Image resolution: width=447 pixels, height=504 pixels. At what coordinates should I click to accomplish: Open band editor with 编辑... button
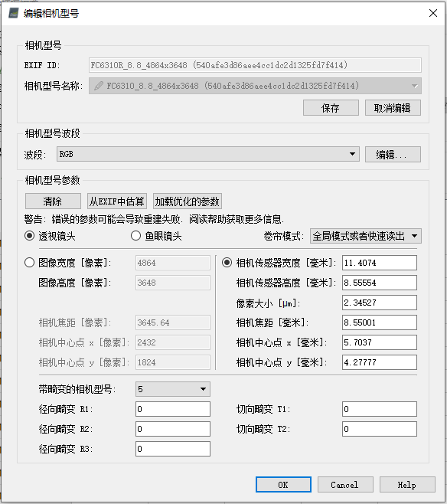pos(393,155)
